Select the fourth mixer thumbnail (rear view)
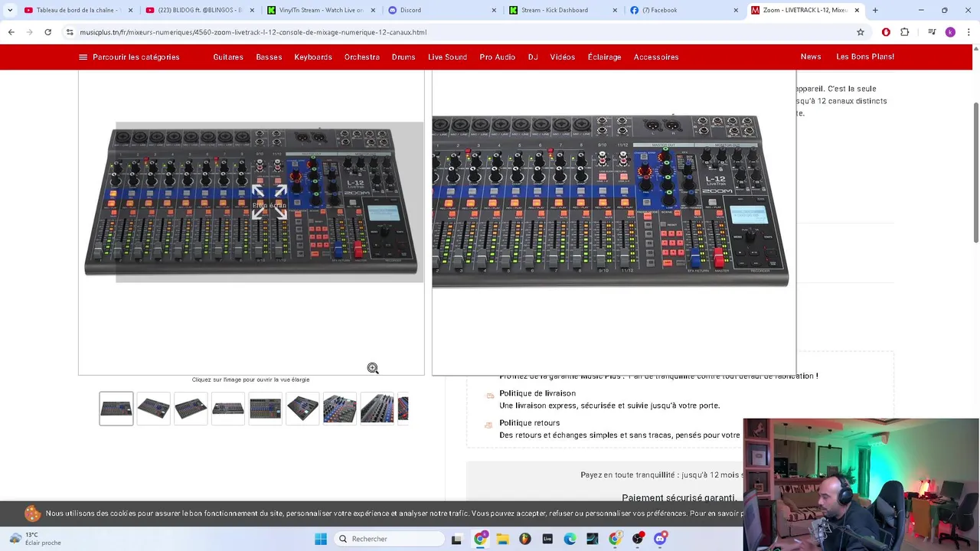 pyautogui.click(x=228, y=409)
